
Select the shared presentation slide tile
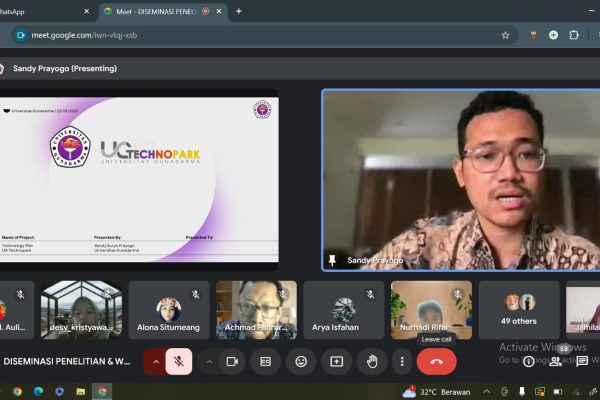tap(139, 180)
